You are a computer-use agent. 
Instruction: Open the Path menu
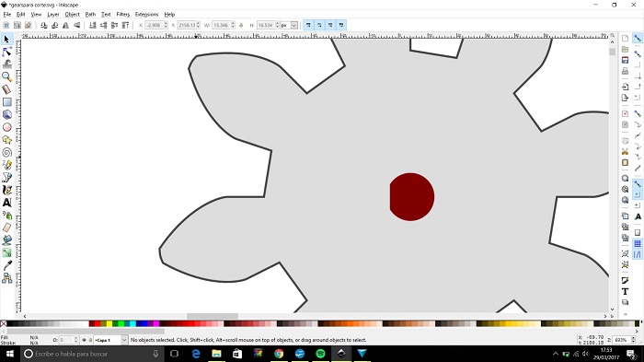[90, 15]
